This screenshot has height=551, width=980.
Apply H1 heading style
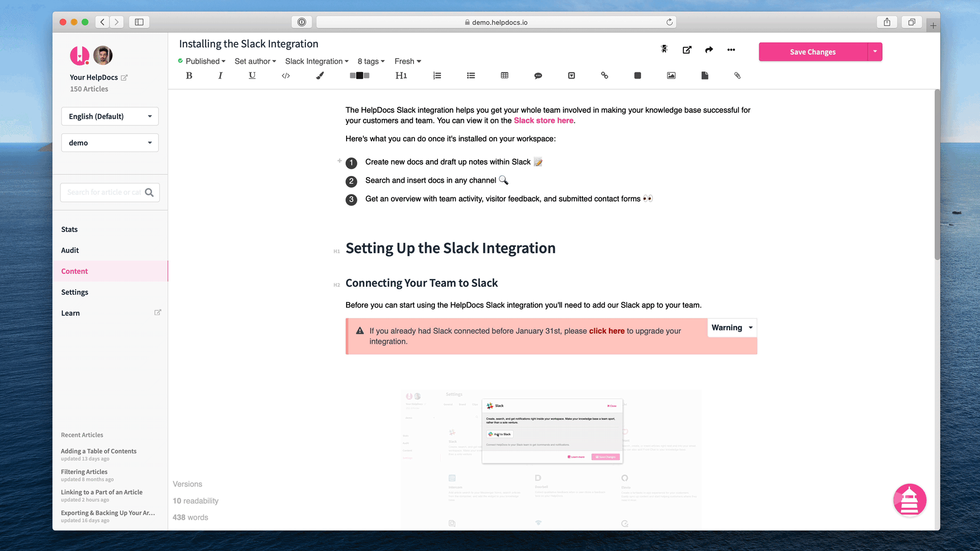pos(401,76)
